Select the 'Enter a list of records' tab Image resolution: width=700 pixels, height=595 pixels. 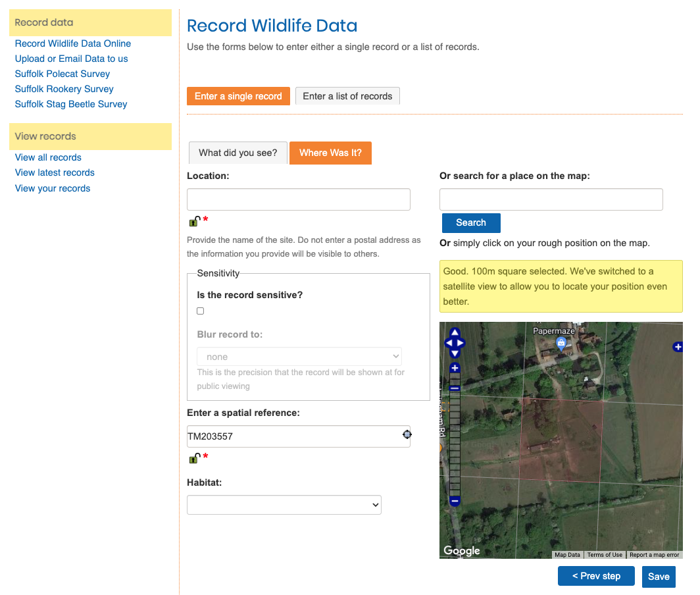(x=347, y=95)
